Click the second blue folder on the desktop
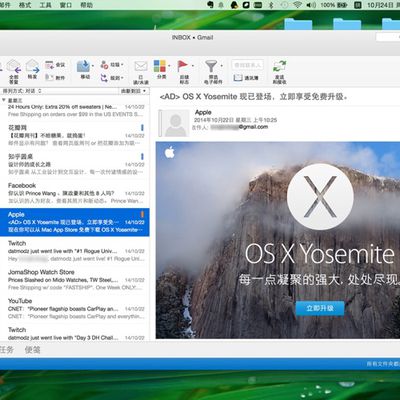The height and width of the screenshot is (400, 400). pos(347,24)
